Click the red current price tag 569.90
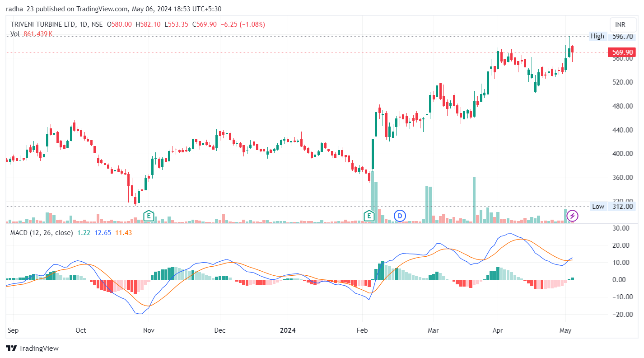This screenshot has height=358, width=644. [x=622, y=52]
